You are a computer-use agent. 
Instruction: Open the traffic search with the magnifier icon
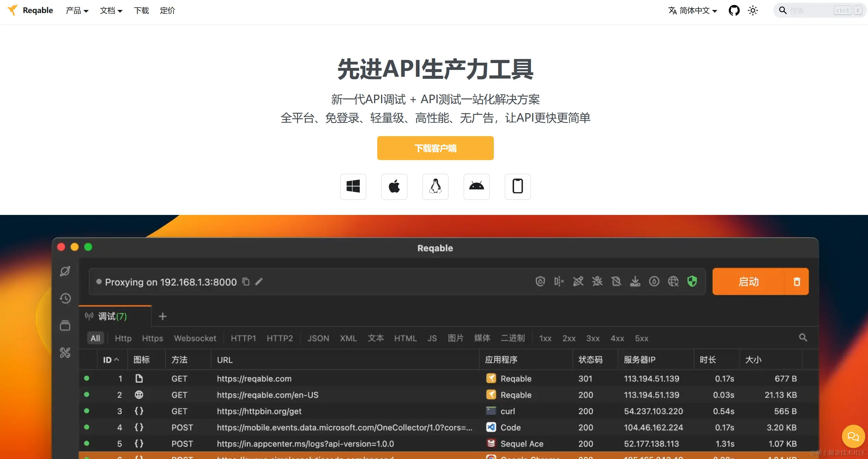(803, 338)
